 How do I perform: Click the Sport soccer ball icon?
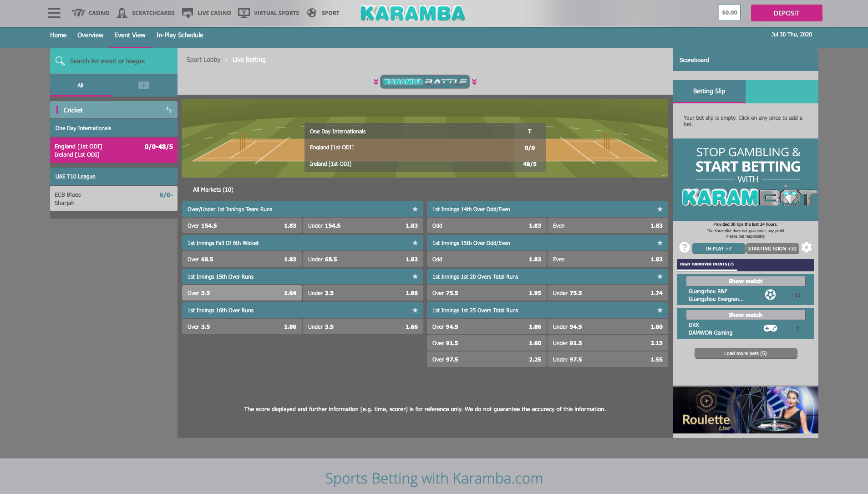point(312,13)
